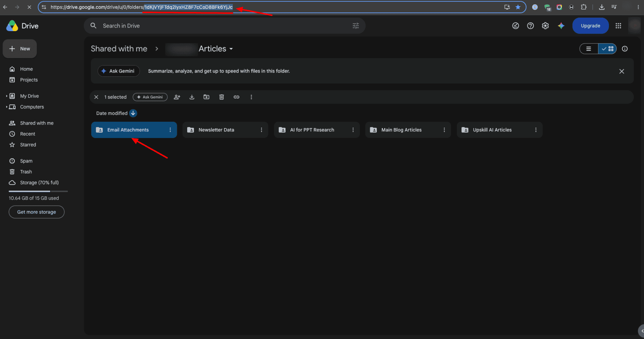Open the Google apps grid icon
Viewport: 644px width, 339px height.
[x=618, y=26]
